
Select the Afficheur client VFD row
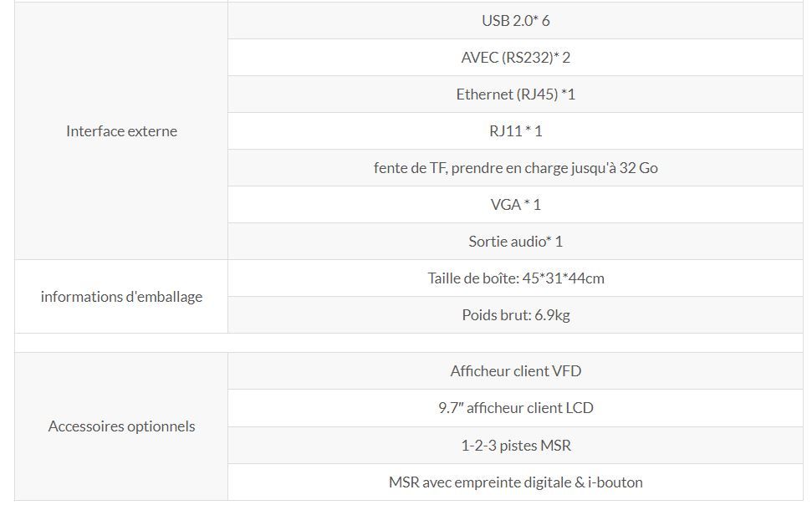[515, 371]
